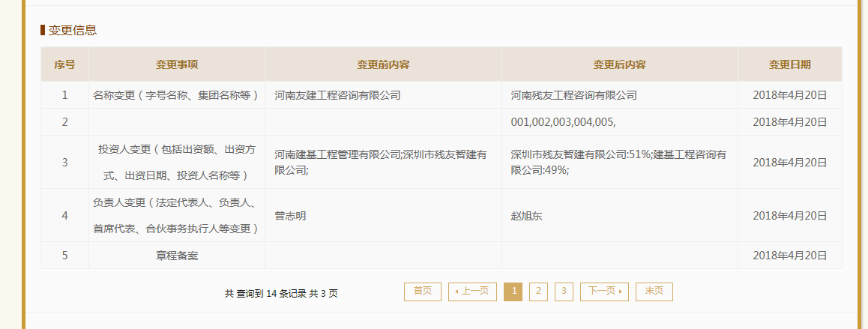This screenshot has width=868, height=329.
Task: Click the 上一页 previous page button
Action: click(x=472, y=292)
